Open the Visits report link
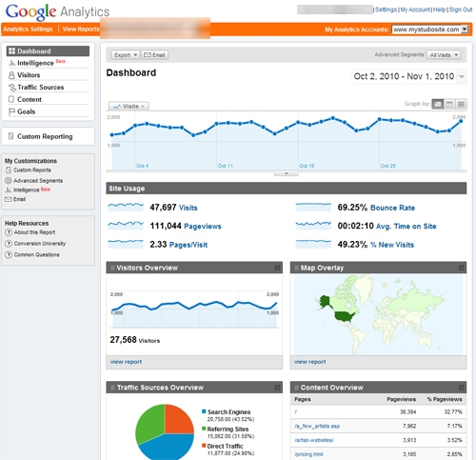 tap(188, 208)
